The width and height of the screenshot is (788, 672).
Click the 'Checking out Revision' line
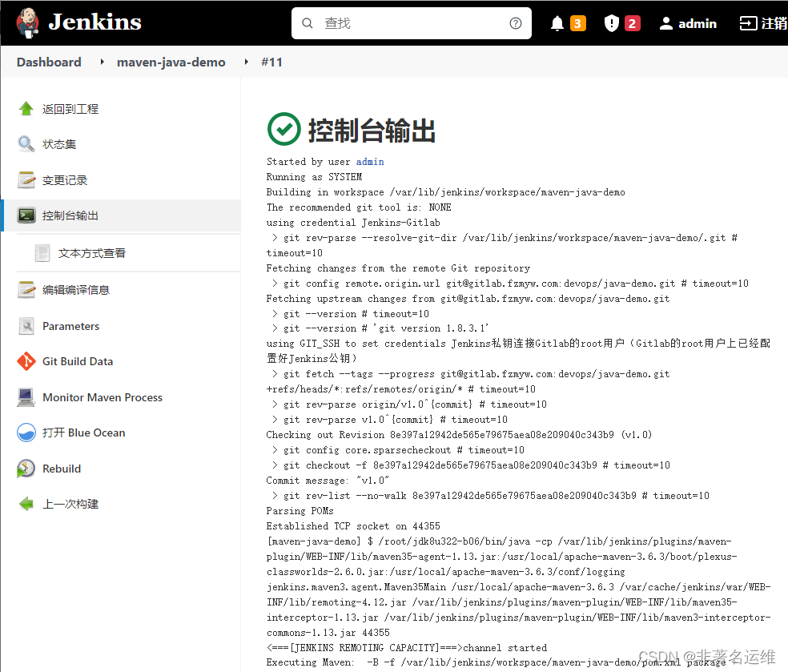459,435
